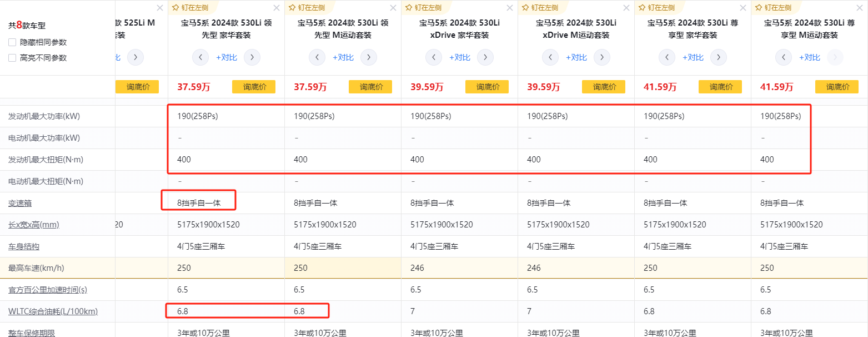Close the 530Li xDrive M运动套装 column
The height and width of the screenshot is (337, 868).
tap(626, 8)
